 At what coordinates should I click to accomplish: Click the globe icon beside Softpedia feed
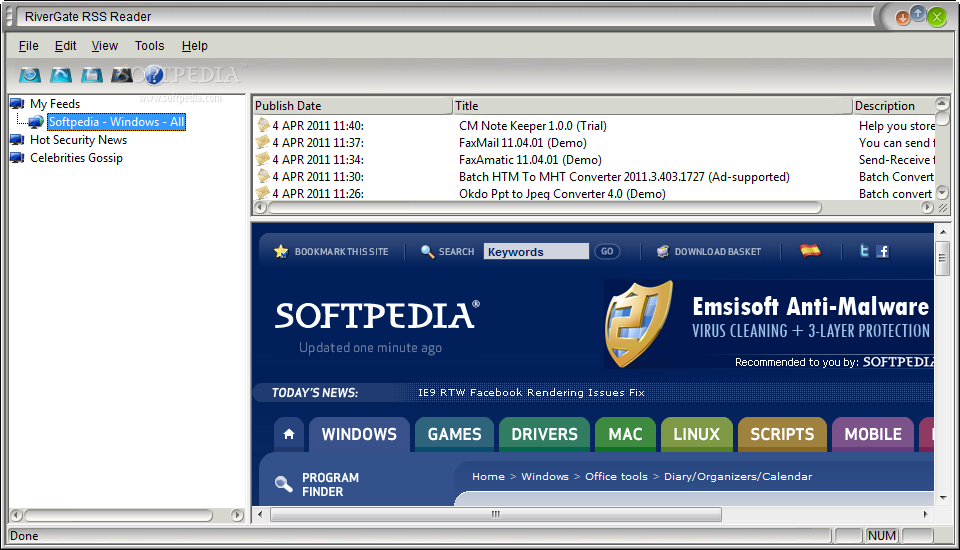point(36,122)
